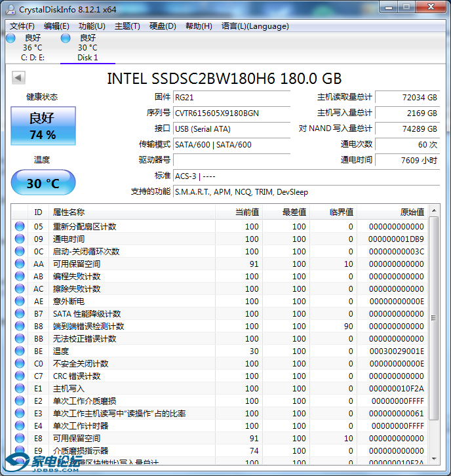Select the 重新分配扇区计数 attribute row
The height and width of the screenshot is (476, 451).
[220, 226]
